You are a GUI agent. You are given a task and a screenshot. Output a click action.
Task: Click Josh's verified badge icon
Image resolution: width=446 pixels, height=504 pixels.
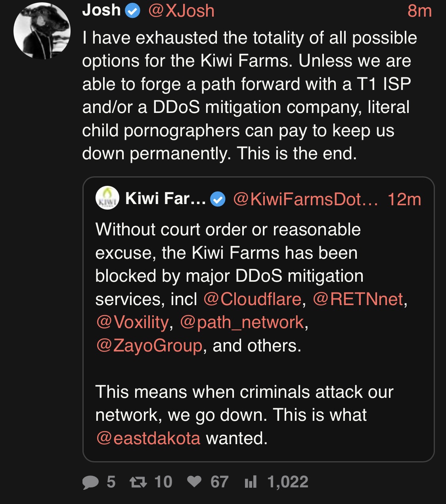133,11
